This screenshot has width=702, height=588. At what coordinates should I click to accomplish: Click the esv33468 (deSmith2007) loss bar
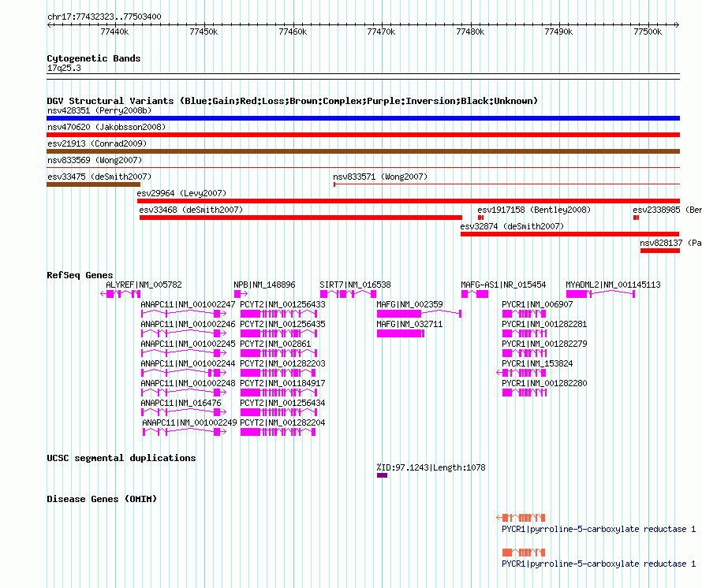point(301,218)
